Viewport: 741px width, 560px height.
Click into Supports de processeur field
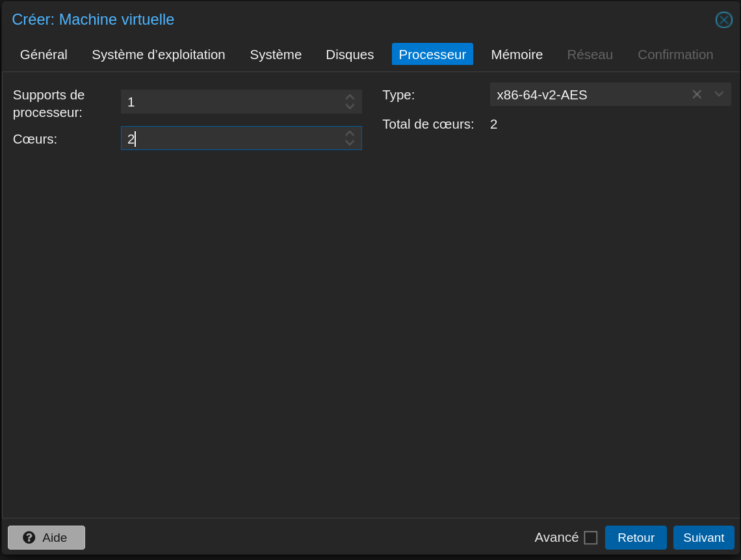click(231, 102)
